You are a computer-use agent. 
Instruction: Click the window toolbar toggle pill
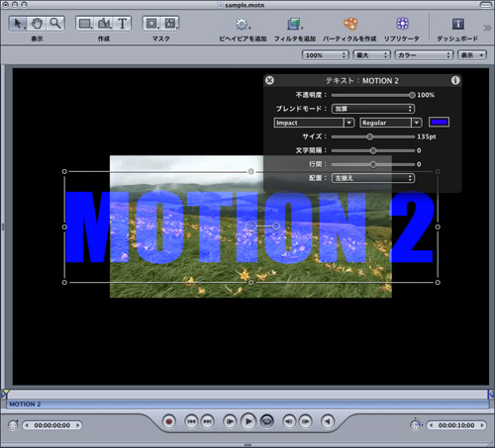click(485, 5)
